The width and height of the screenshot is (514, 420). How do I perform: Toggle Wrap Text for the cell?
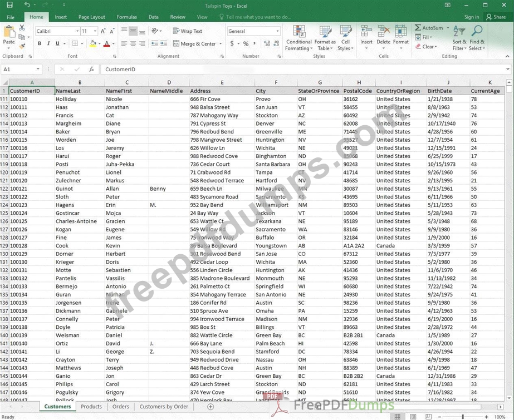(x=188, y=31)
